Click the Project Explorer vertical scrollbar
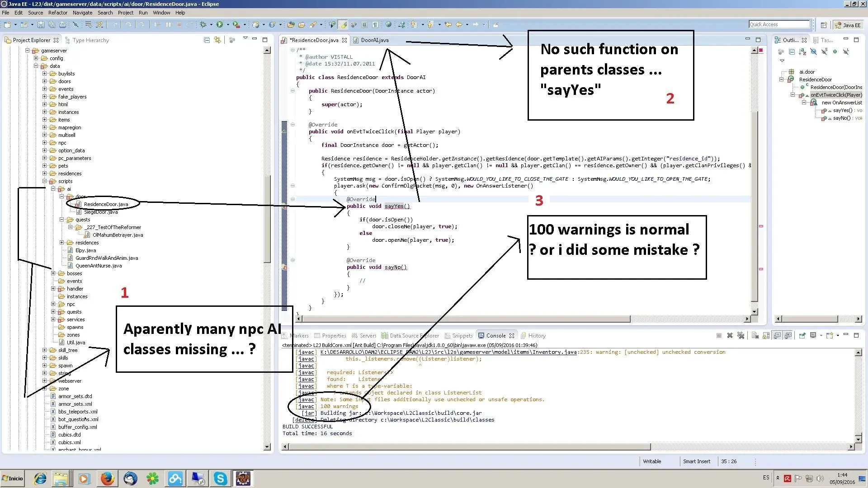Image resolution: width=868 pixels, height=488 pixels. pos(267,249)
